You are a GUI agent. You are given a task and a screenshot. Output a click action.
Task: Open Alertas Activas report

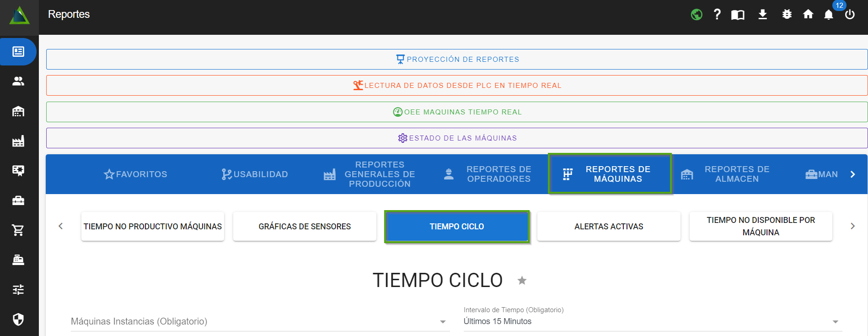pyautogui.click(x=608, y=226)
